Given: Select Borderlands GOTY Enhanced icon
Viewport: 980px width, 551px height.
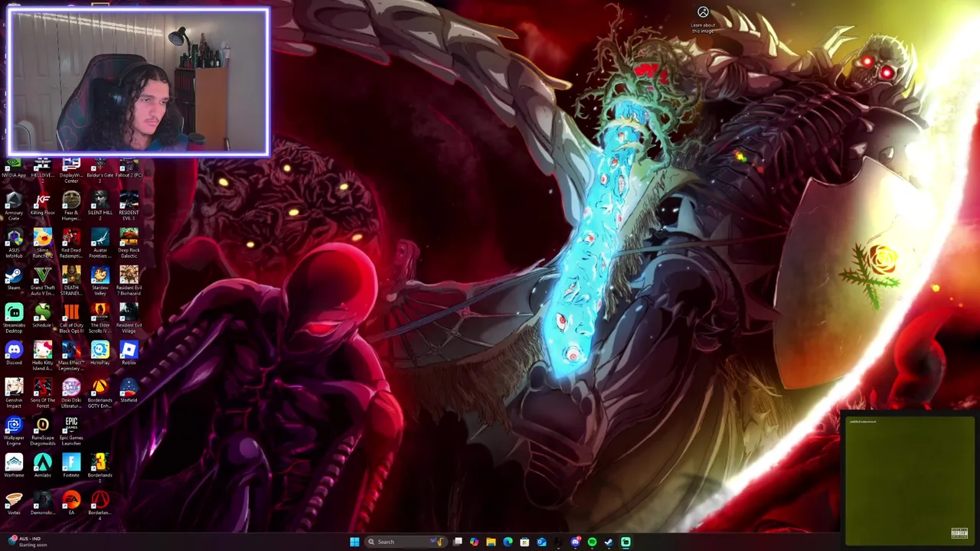Looking at the screenshot, I should click(100, 393).
